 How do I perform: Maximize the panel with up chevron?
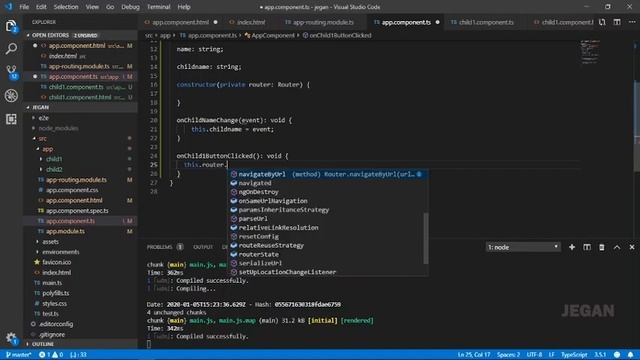[x=617, y=247]
